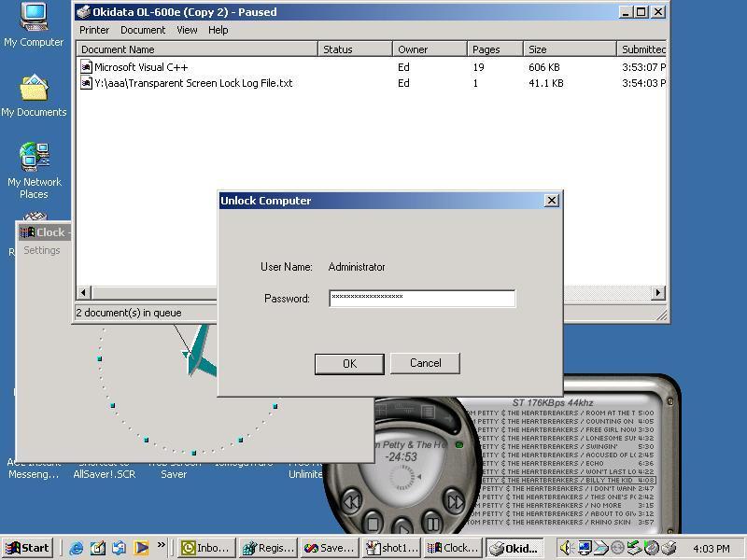Click the media player stop button

click(x=373, y=525)
